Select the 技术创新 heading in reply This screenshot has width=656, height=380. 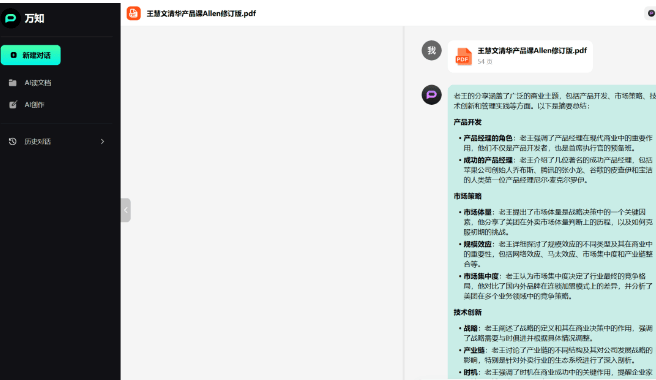click(x=468, y=312)
